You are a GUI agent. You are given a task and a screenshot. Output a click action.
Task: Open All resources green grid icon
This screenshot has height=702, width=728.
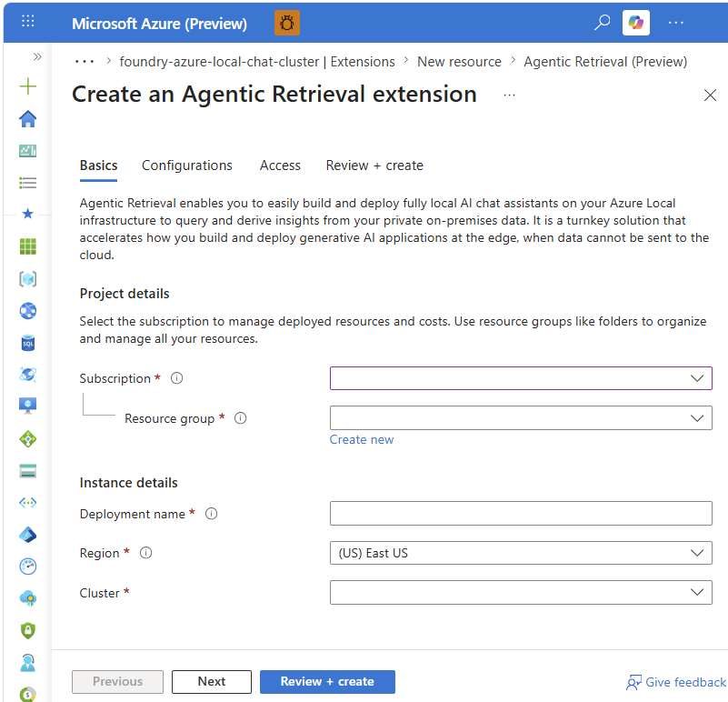pyautogui.click(x=28, y=246)
